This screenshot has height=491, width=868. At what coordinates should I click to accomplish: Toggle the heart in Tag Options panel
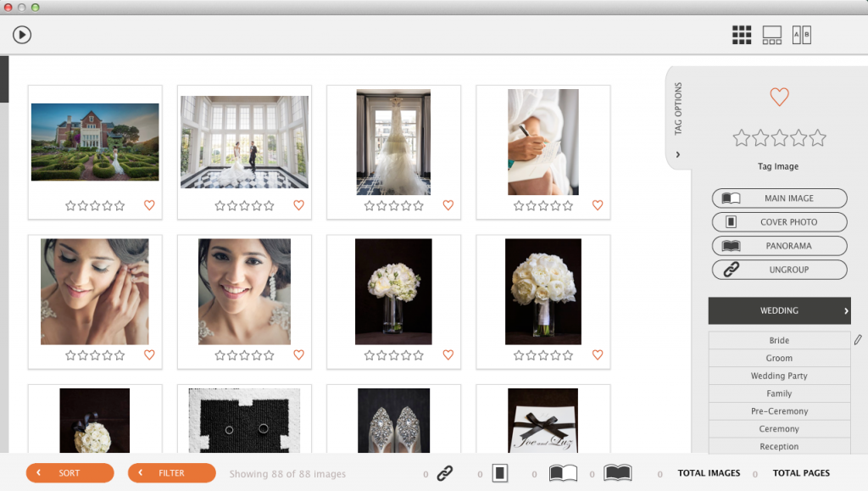pyautogui.click(x=780, y=97)
